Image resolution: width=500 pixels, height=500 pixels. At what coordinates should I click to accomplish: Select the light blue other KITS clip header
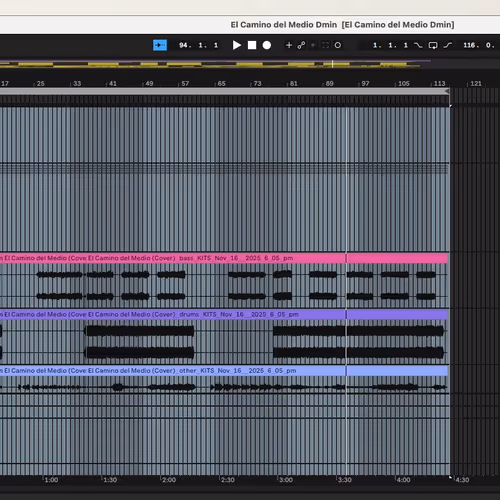pyautogui.click(x=223, y=371)
